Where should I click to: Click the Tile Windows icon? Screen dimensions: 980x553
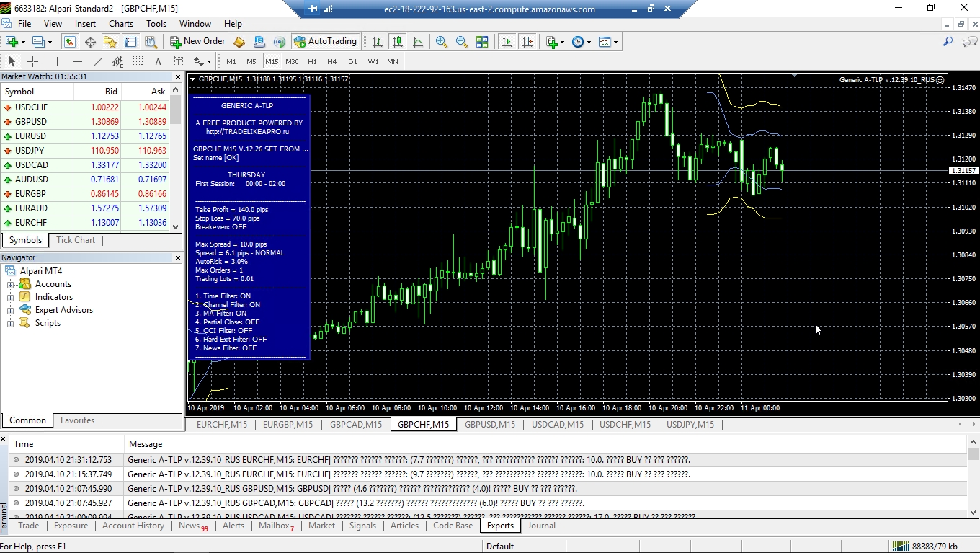pos(482,42)
